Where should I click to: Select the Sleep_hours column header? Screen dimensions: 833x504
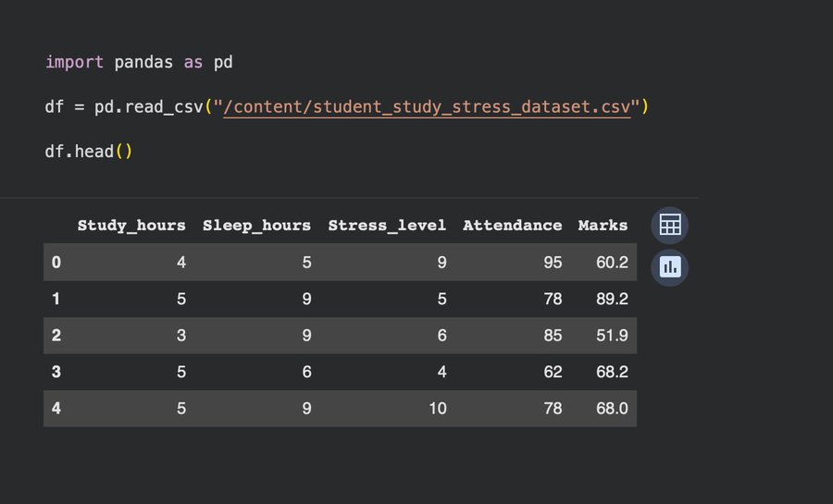pyautogui.click(x=256, y=225)
